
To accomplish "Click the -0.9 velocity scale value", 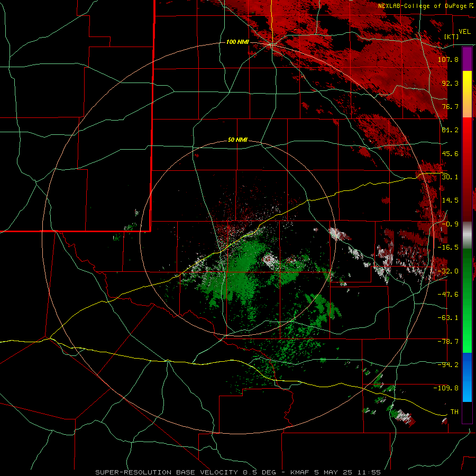I will point(450,224).
